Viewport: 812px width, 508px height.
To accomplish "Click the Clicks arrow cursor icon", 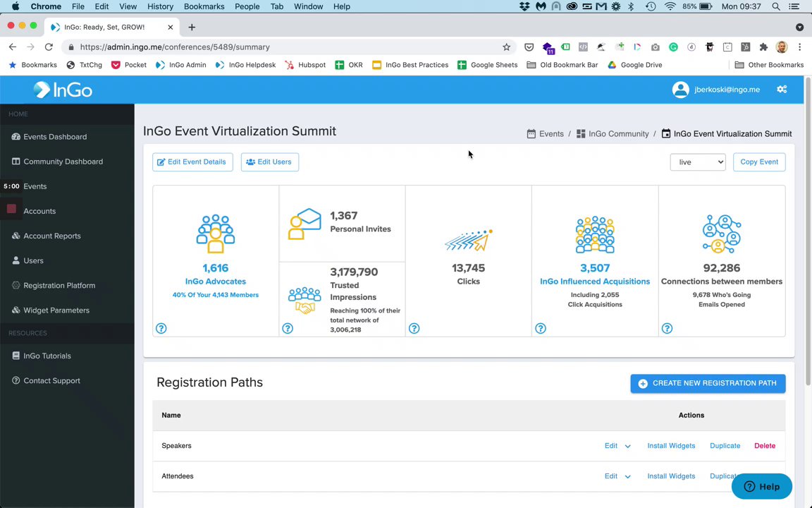I will click(469, 240).
